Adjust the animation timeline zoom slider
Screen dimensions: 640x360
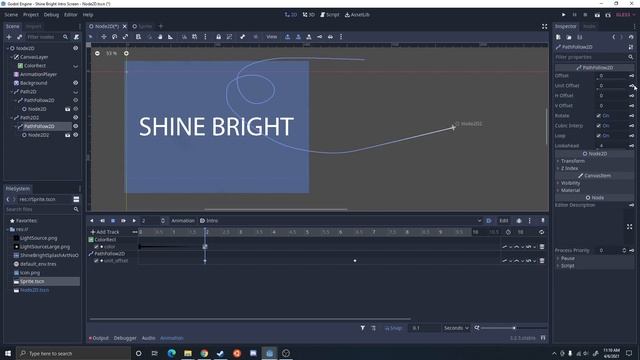[x=513, y=328]
